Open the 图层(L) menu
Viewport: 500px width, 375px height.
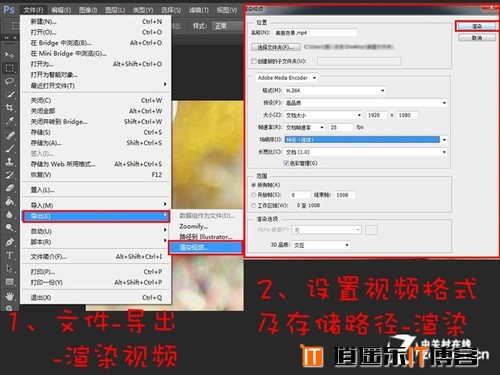pyautogui.click(x=115, y=10)
